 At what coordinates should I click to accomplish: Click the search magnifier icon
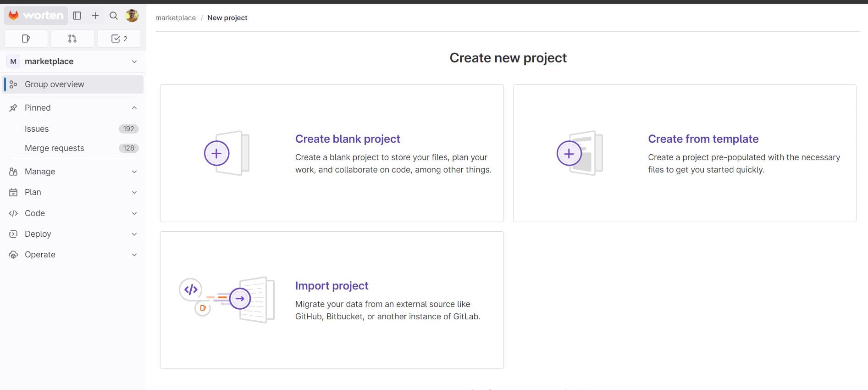114,16
